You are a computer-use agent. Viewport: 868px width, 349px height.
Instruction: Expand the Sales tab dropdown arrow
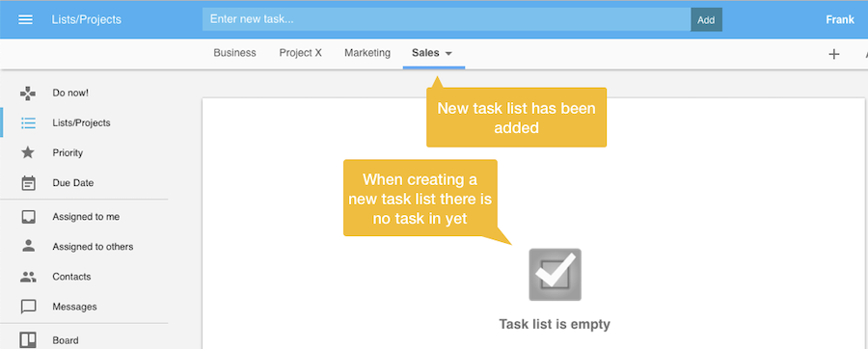pyautogui.click(x=448, y=54)
